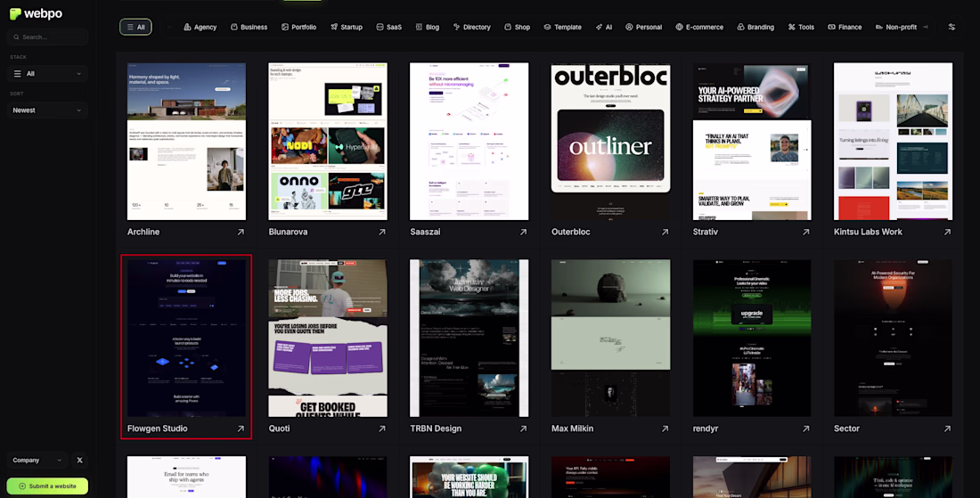The width and height of the screenshot is (980, 498).
Task: Open Saaszai website thumbnail
Action: pyautogui.click(x=469, y=142)
